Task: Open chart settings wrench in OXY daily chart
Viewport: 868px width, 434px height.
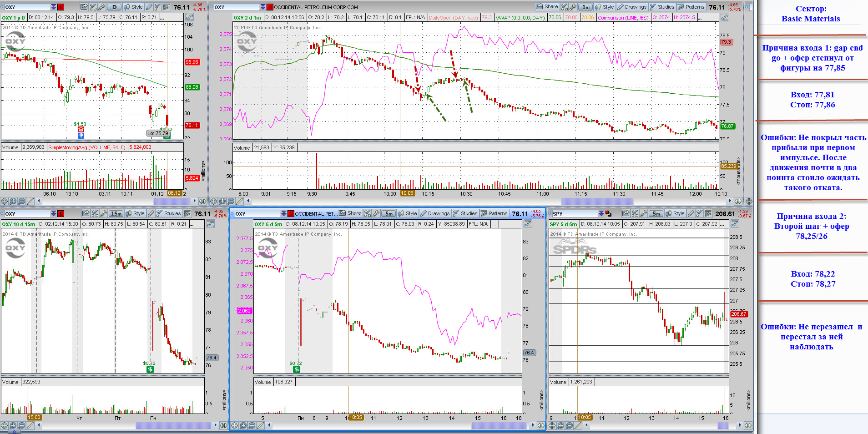Action: click(102, 7)
